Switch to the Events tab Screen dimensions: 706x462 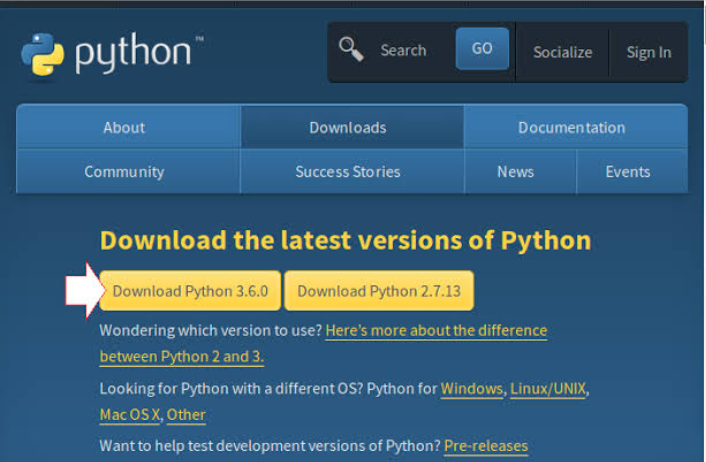click(x=628, y=171)
